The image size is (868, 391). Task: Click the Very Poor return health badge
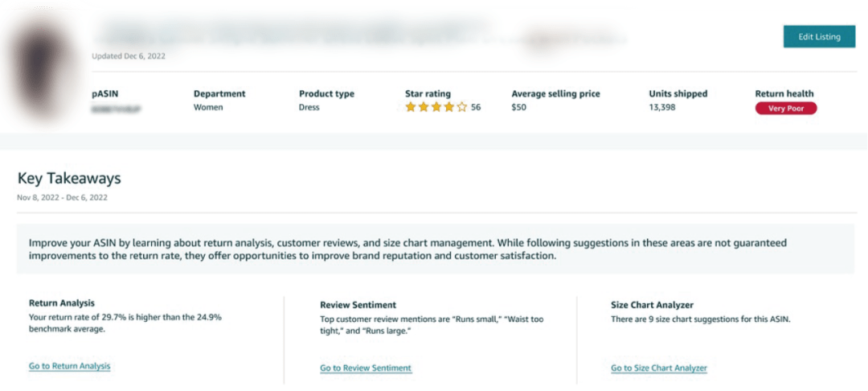point(785,109)
